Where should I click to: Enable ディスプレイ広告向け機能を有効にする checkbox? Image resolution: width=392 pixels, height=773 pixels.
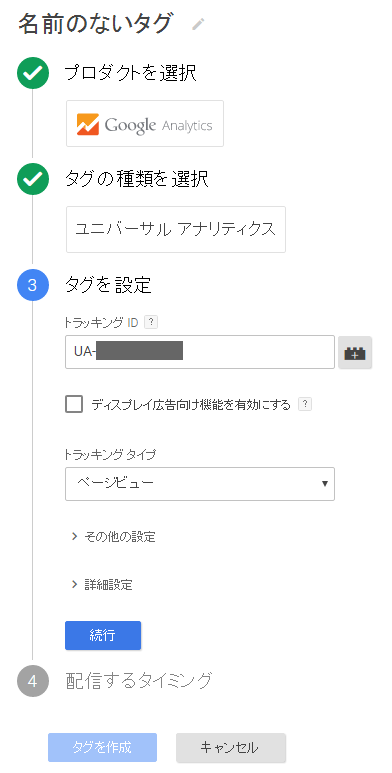(74, 405)
